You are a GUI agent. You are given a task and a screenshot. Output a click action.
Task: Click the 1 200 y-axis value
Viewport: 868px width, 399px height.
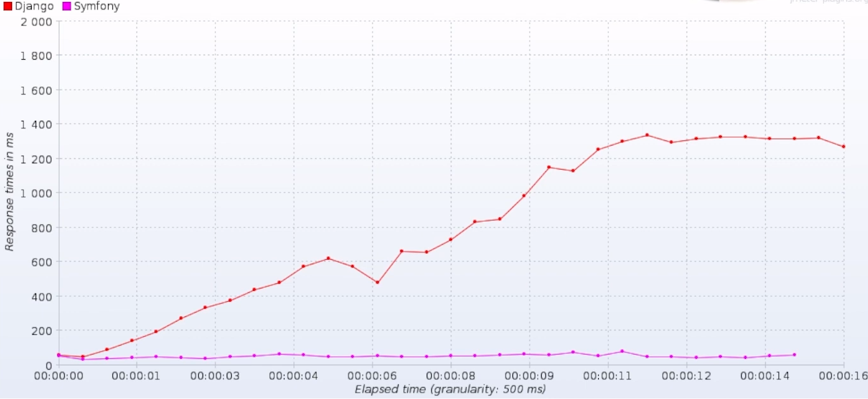37,158
